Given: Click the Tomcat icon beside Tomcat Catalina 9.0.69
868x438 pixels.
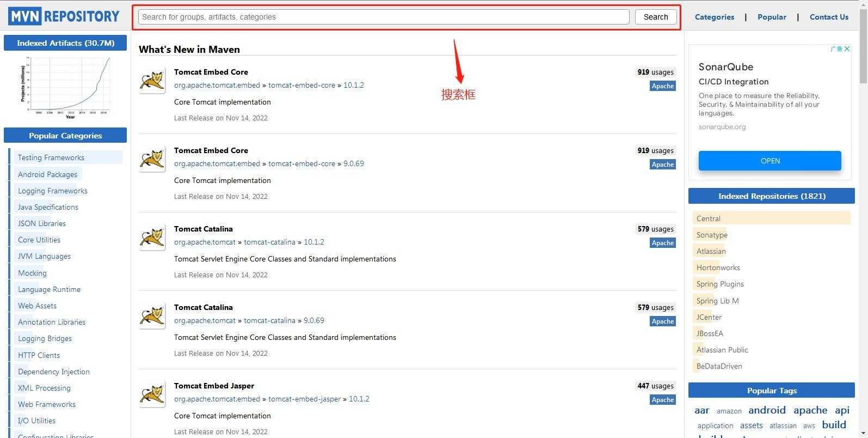Looking at the screenshot, I should pyautogui.click(x=152, y=317).
